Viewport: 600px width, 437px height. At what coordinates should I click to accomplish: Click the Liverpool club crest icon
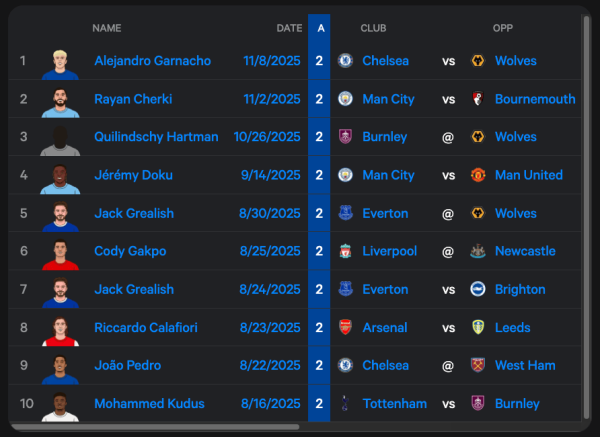tap(346, 251)
